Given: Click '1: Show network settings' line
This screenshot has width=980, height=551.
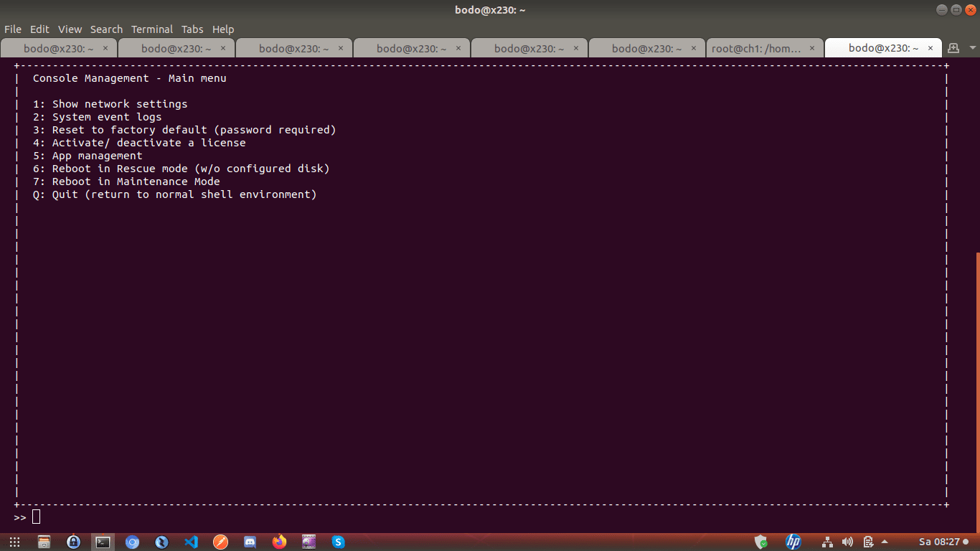Looking at the screenshot, I should point(110,104).
